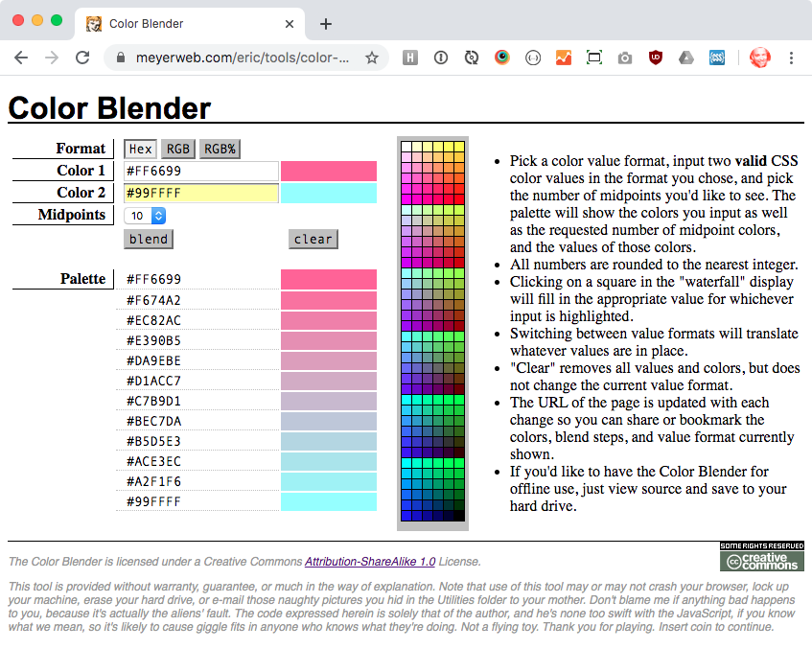Click the green screen capture extension
This screenshot has width=812, height=649.
[x=594, y=58]
